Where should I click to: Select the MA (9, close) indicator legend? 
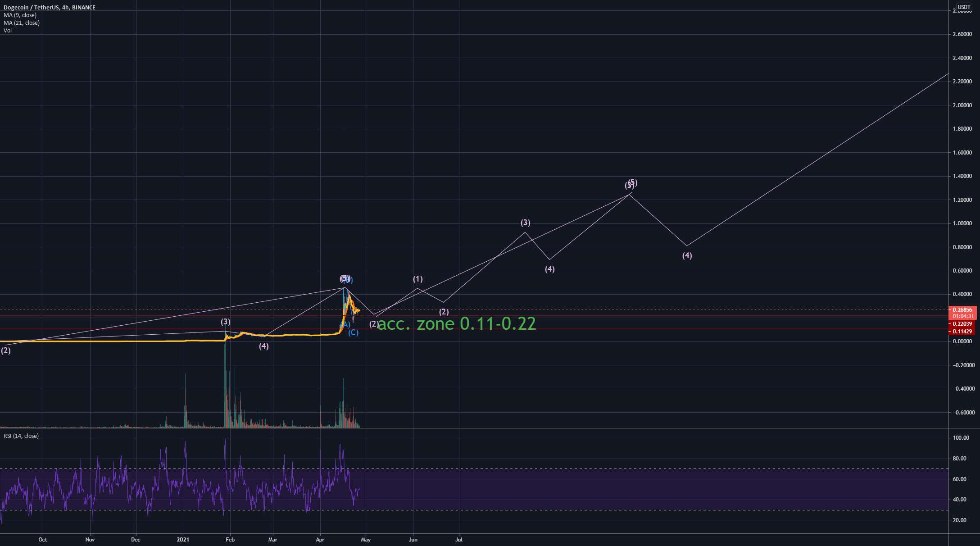20,15
